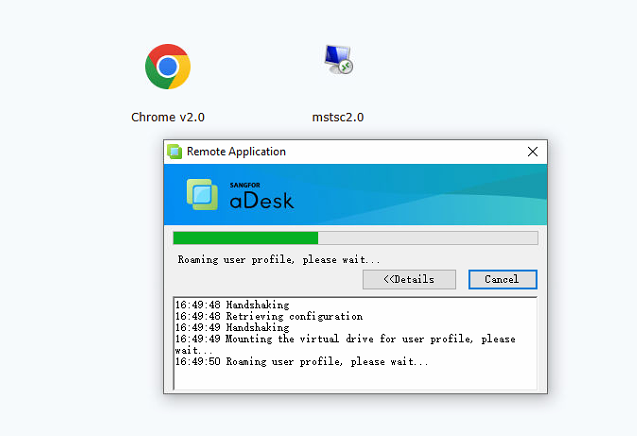Launch the mstsc2.0 remote desktop icon
The width and height of the screenshot is (637, 436).
(338, 60)
